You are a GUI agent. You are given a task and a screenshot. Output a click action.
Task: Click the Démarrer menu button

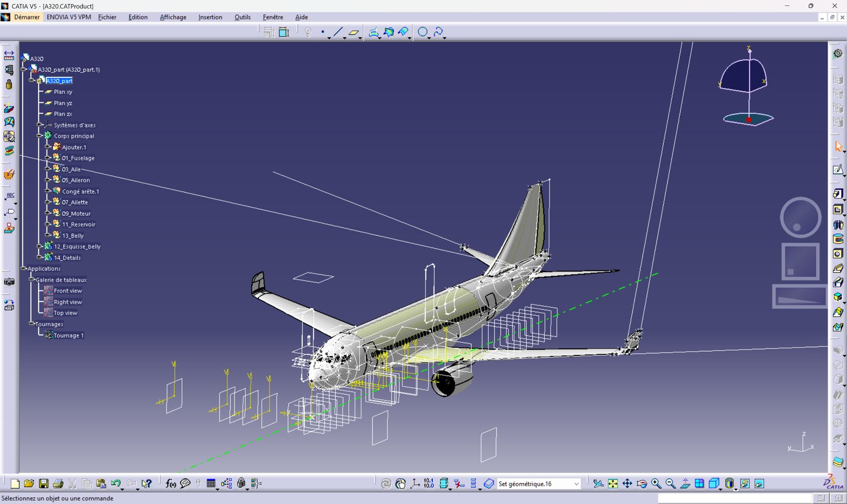click(26, 17)
